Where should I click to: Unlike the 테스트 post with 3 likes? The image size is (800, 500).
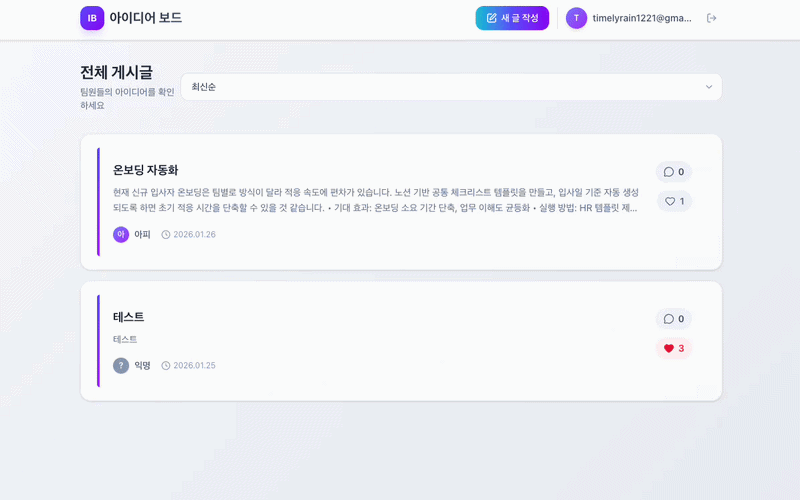tap(674, 348)
